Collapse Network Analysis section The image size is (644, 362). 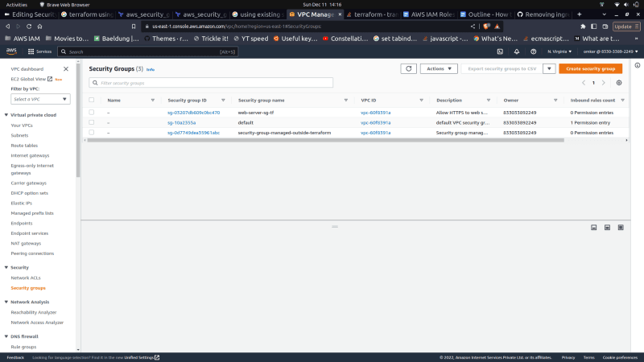(6, 302)
